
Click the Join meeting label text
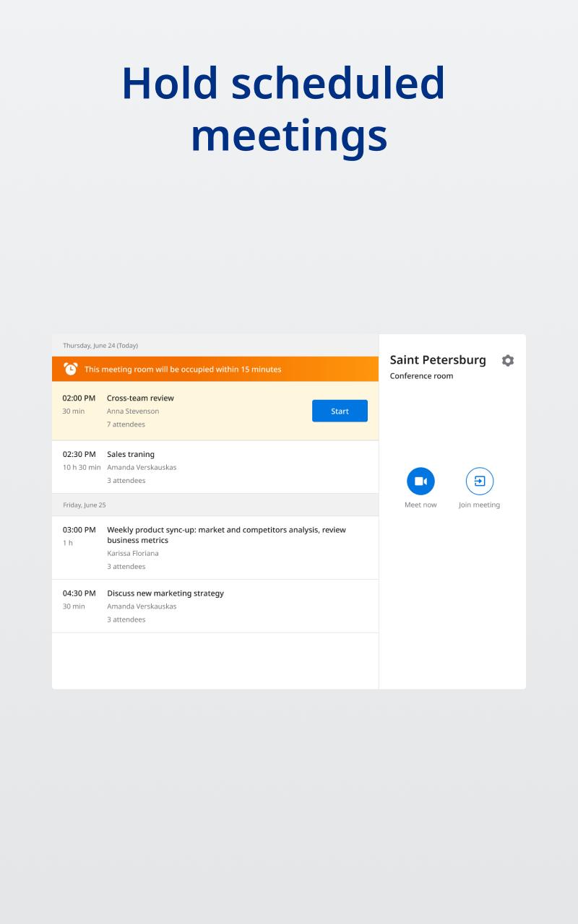pos(479,505)
